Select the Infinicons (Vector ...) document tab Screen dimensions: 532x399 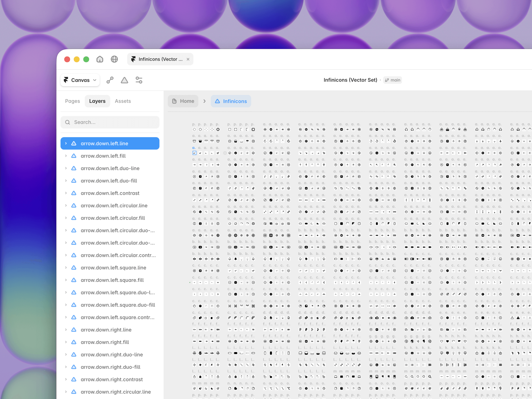point(160,59)
